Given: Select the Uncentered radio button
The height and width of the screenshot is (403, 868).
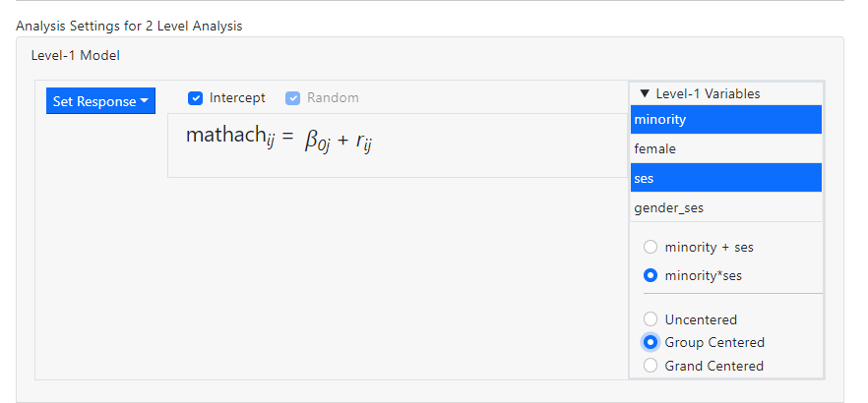Looking at the screenshot, I should [651, 319].
